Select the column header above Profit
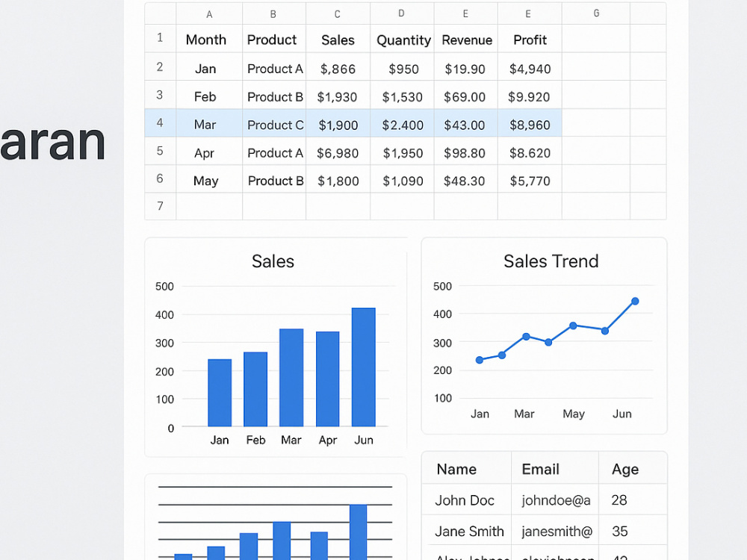 coord(530,13)
